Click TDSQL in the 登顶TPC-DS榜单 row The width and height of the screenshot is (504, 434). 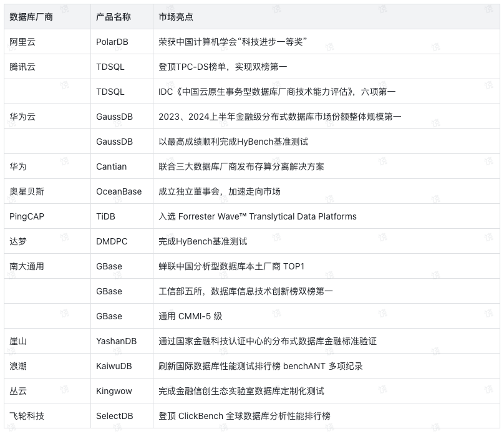point(110,67)
